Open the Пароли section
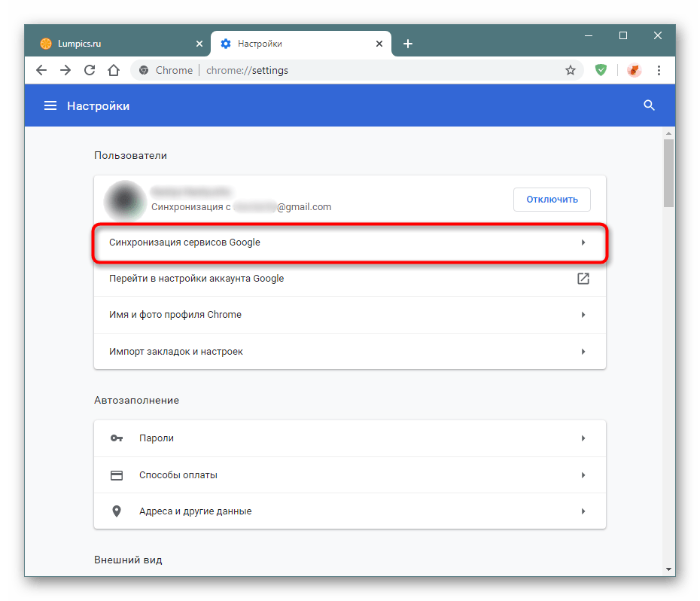 349,438
